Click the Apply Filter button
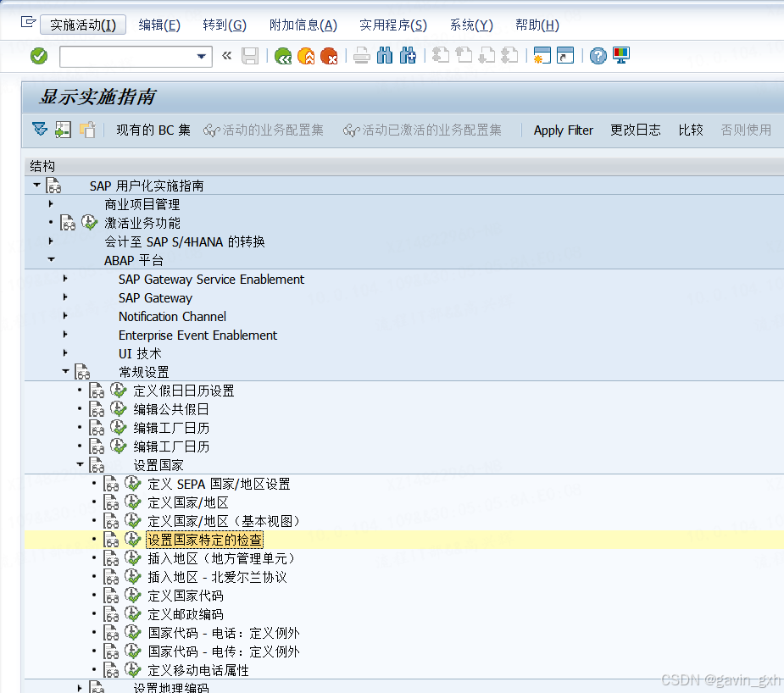Viewport: 784px width, 693px height. [563, 130]
